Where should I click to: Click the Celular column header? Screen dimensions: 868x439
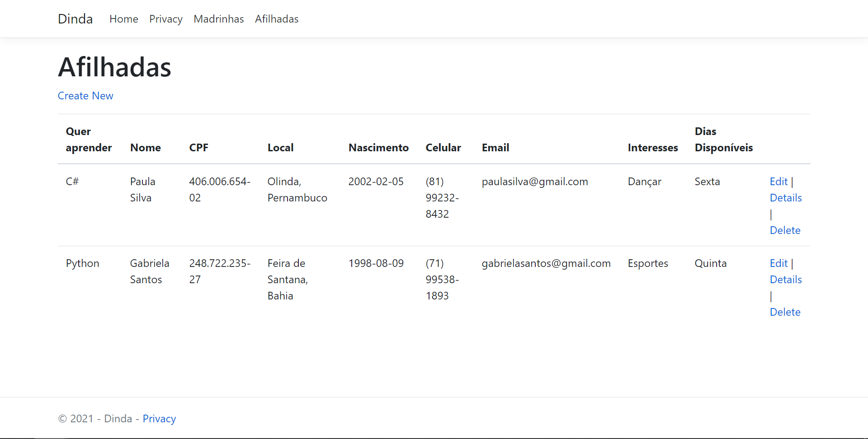pos(443,148)
